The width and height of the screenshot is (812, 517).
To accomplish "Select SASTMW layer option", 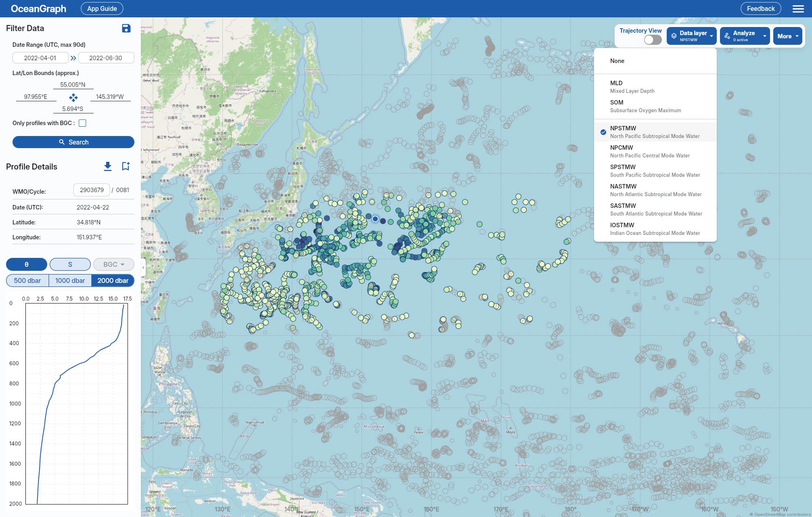I will [655, 209].
